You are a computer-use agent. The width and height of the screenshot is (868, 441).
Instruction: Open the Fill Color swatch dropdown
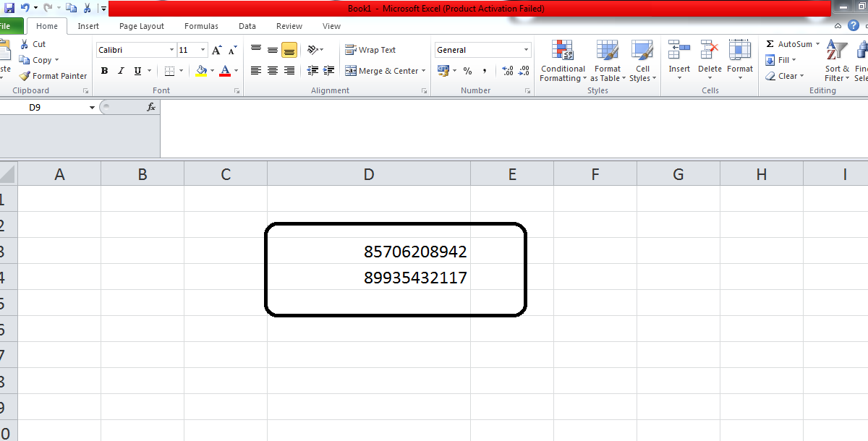(x=211, y=71)
